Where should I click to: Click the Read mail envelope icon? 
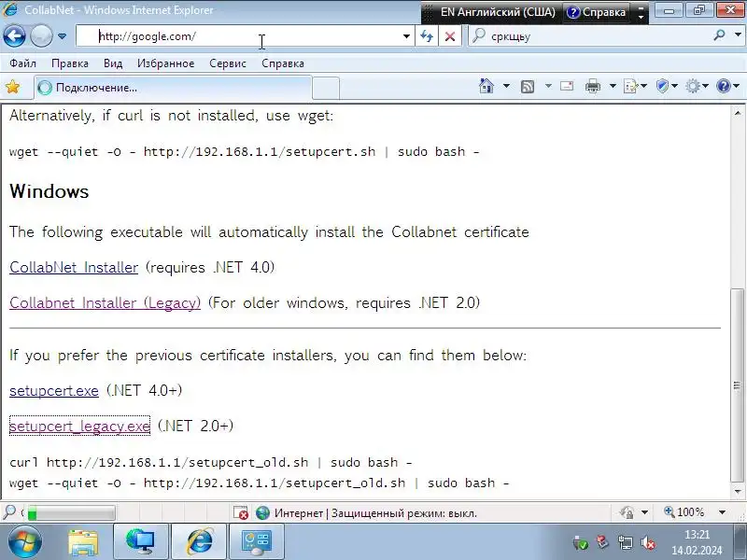567,86
